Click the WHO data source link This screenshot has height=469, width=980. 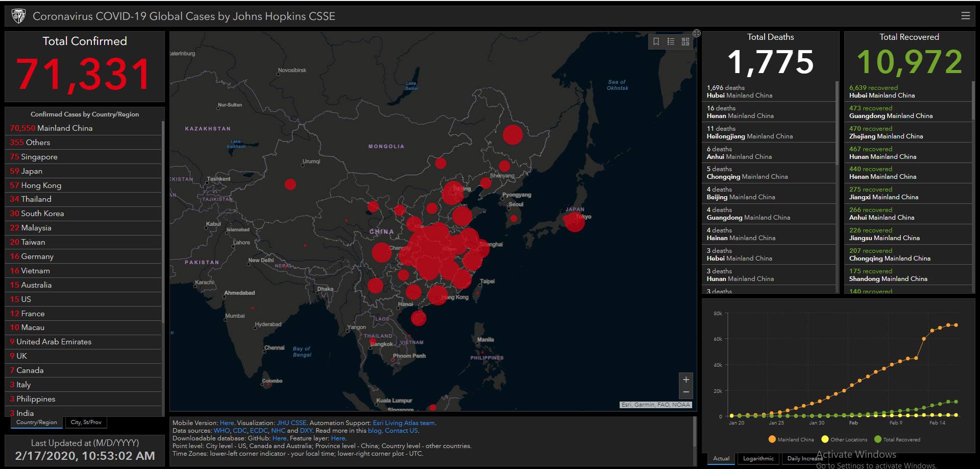[x=222, y=431]
